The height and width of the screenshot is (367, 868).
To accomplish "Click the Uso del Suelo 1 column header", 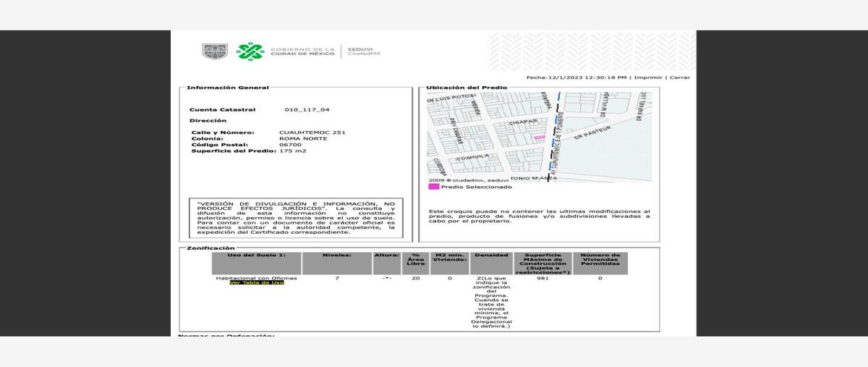I will tap(256, 263).
